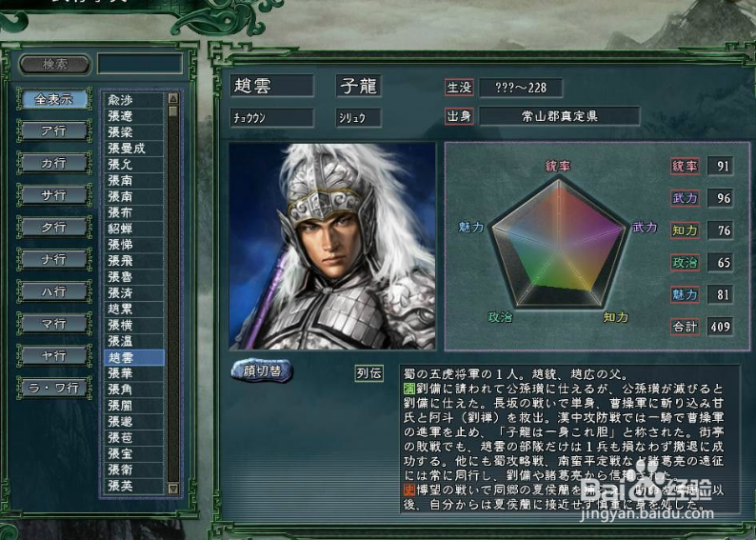Focus the search text input field

(x=140, y=64)
